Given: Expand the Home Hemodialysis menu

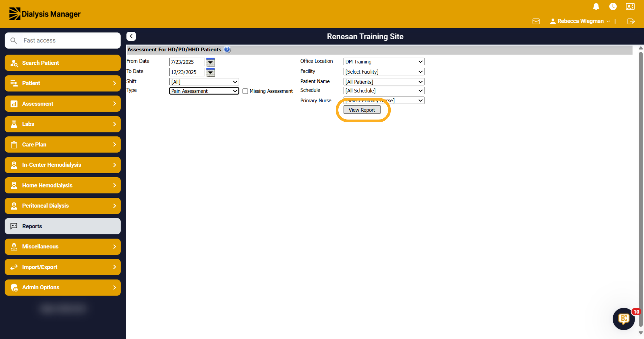Looking at the screenshot, I should [x=63, y=185].
